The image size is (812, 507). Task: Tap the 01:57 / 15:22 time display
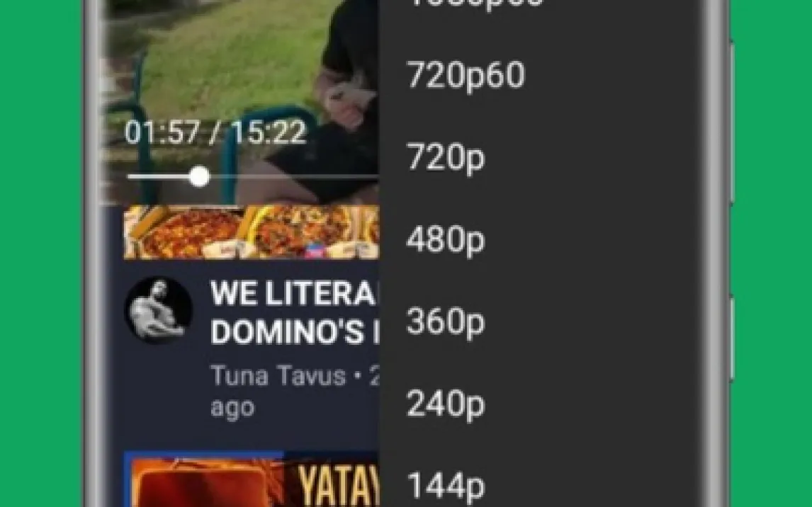tap(215, 132)
